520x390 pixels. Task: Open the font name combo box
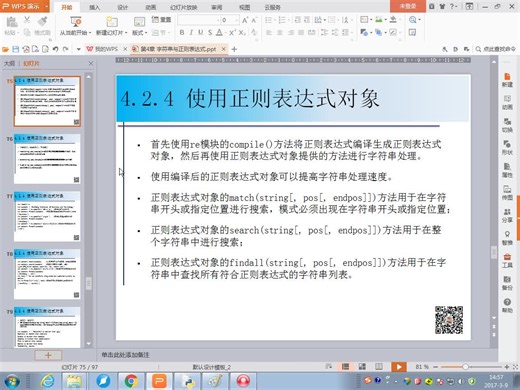tap(199, 20)
